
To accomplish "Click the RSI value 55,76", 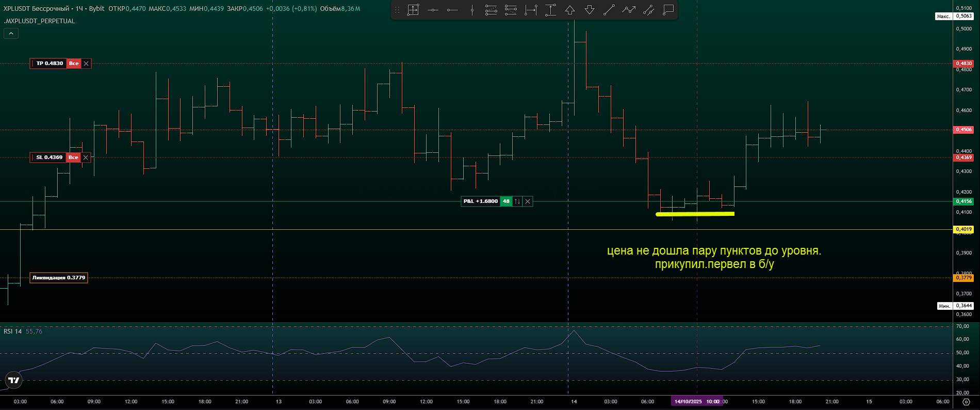I will point(34,332).
